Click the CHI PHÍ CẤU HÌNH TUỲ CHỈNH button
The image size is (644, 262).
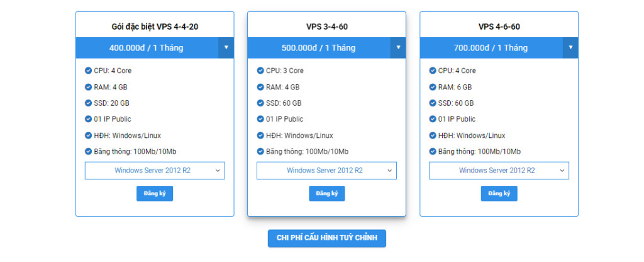[x=326, y=238]
